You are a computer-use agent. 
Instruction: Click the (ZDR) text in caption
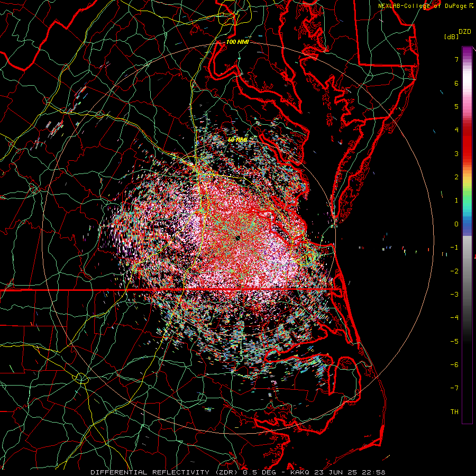[226, 472]
